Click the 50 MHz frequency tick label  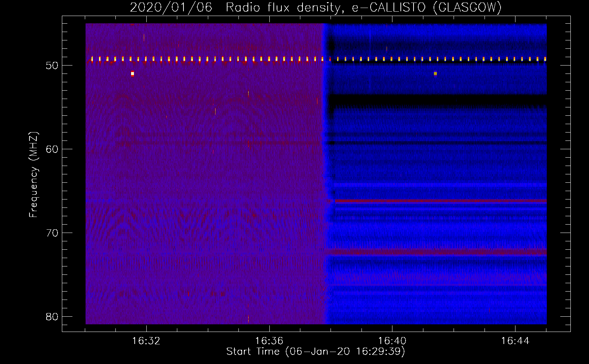[52, 66]
